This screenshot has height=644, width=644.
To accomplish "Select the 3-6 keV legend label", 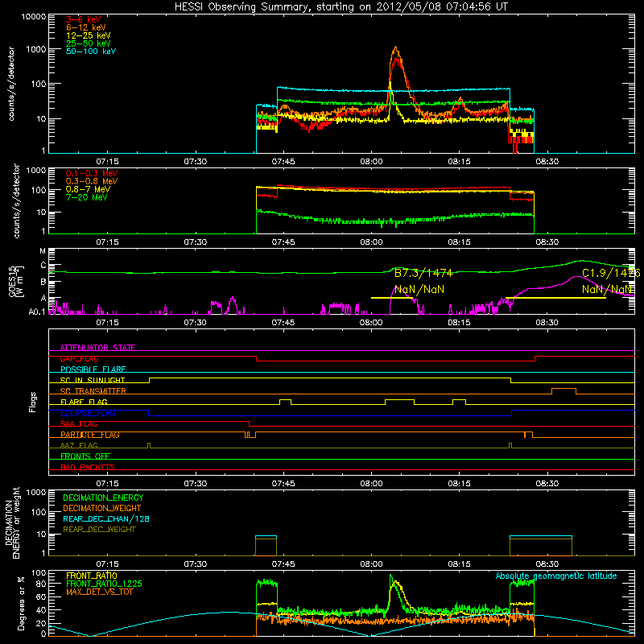I will point(83,19).
